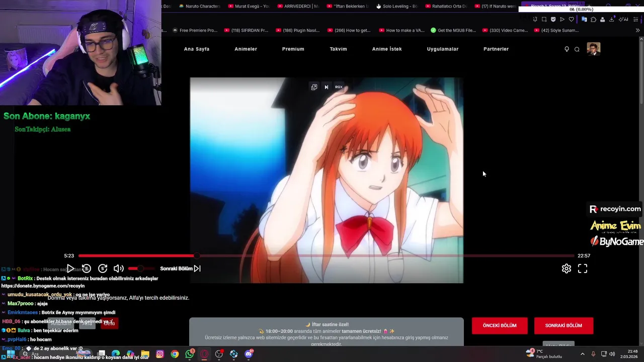644x362 pixels.
Task: Switch to Rahatlatıcı Orta browser tab
Action: pos(446,6)
